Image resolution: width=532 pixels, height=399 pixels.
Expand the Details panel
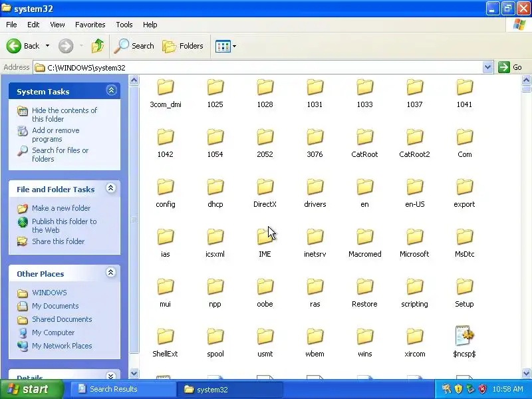(110, 376)
